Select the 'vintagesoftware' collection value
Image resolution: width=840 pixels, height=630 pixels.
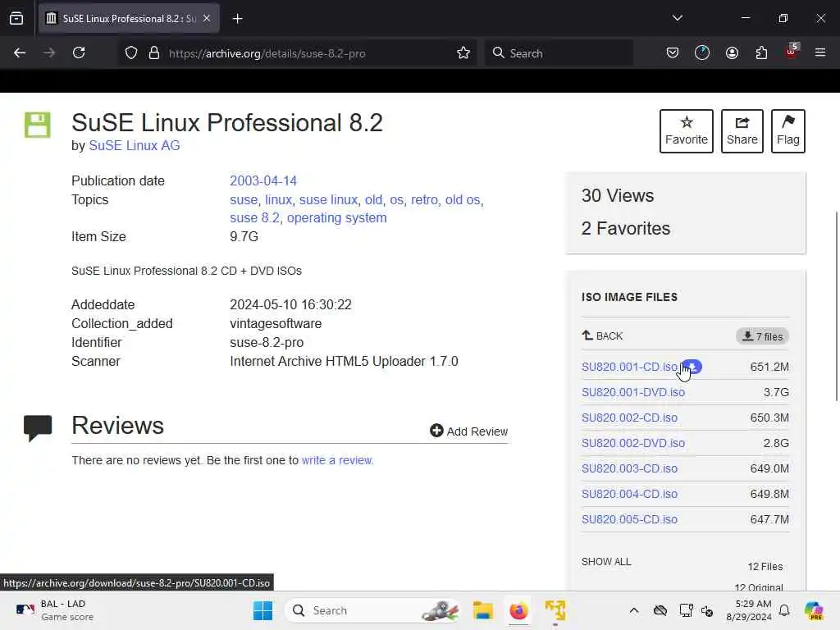(276, 324)
